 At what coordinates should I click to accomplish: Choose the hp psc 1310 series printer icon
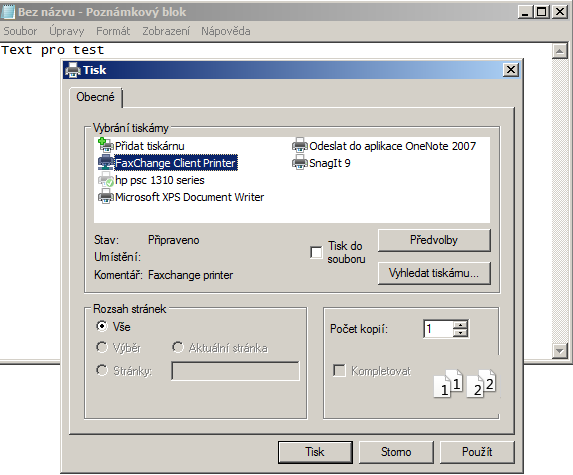[x=106, y=180]
